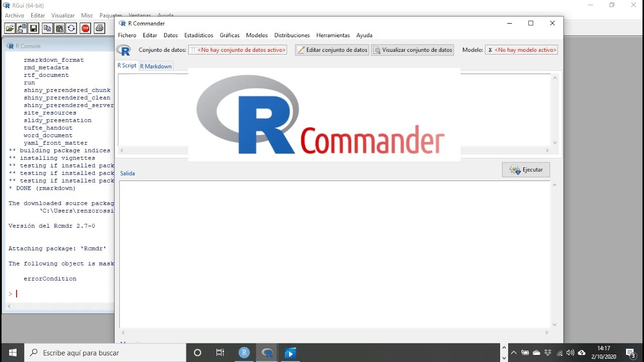The image size is (644, 362).
Task: Select the R Commander window icon on taskbar
Action: click(x=267, y=352)
